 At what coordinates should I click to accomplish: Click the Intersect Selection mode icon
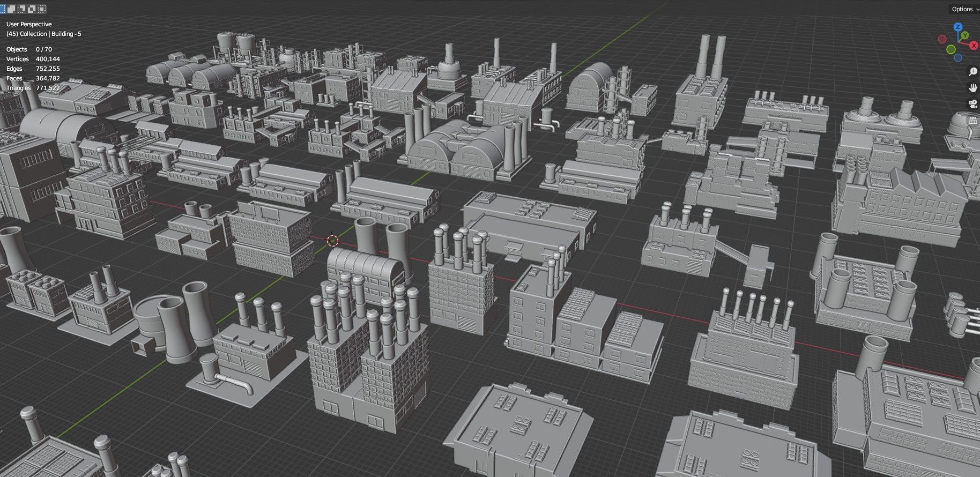(x=42, y=9)
